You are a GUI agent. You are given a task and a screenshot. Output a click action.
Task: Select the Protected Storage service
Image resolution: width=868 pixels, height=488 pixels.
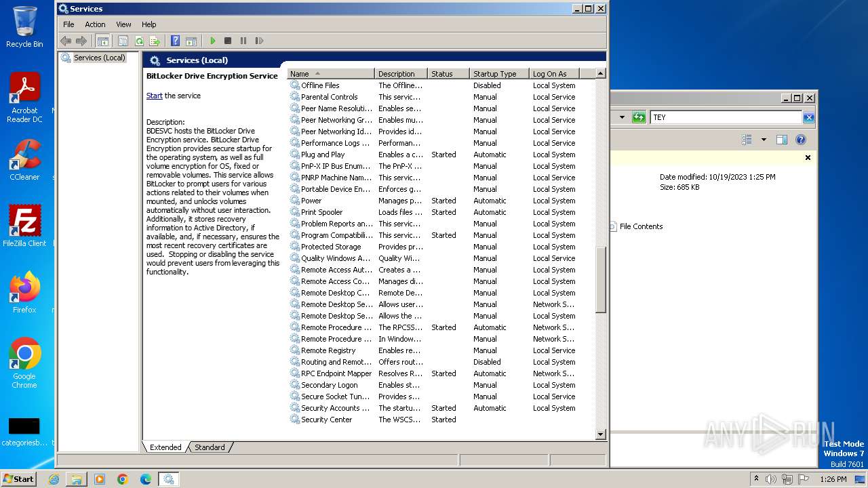point(441,247)
